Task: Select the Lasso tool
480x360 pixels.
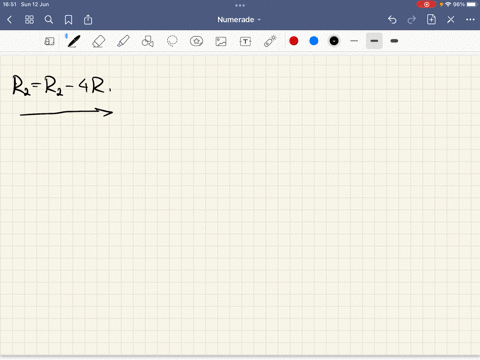Action: [x=172, y=41]
